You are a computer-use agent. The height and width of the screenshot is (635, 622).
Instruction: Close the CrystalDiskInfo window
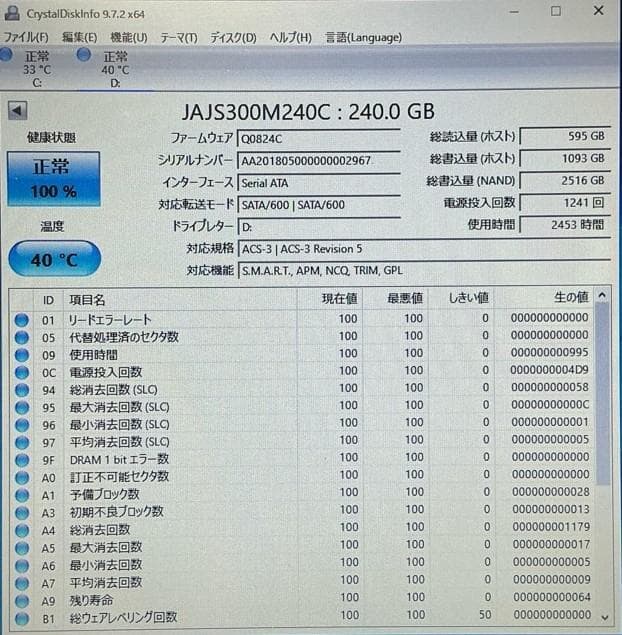tap(599, 11)
